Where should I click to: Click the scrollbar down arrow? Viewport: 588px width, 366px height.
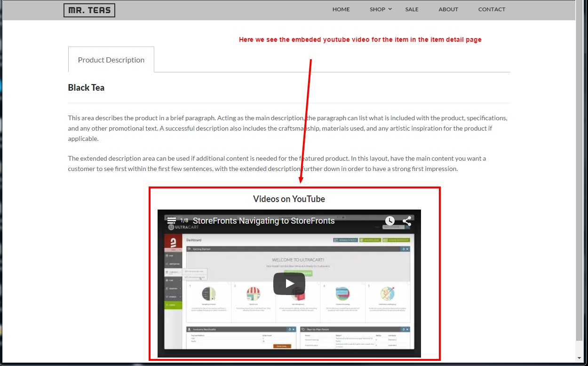tap(579, 358)
